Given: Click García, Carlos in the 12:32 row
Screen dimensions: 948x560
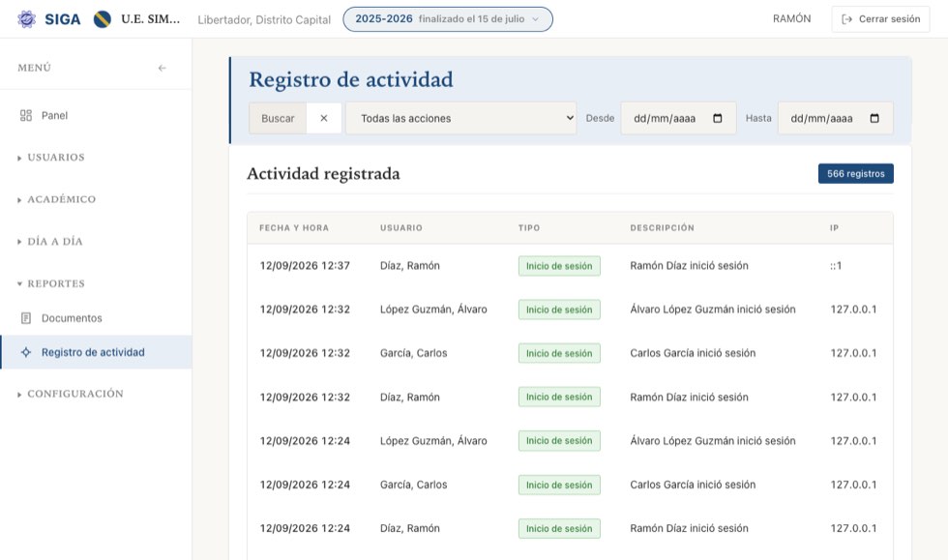Looking at the screenshot, I should point(414,353).
